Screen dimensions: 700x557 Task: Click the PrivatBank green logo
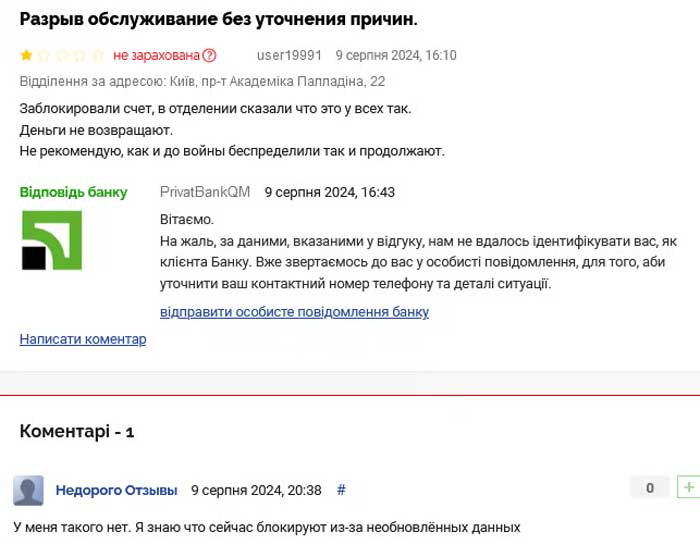coord(52,240)
